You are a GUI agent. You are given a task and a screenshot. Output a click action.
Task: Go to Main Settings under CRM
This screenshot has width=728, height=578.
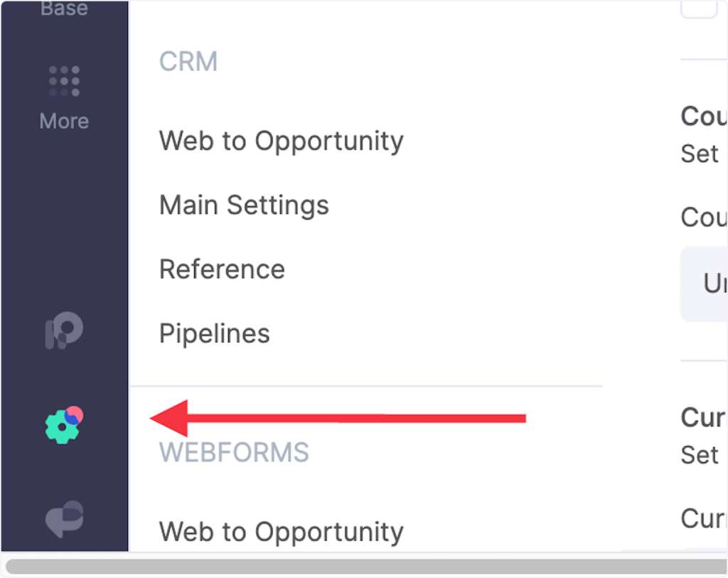pos(244,205)
